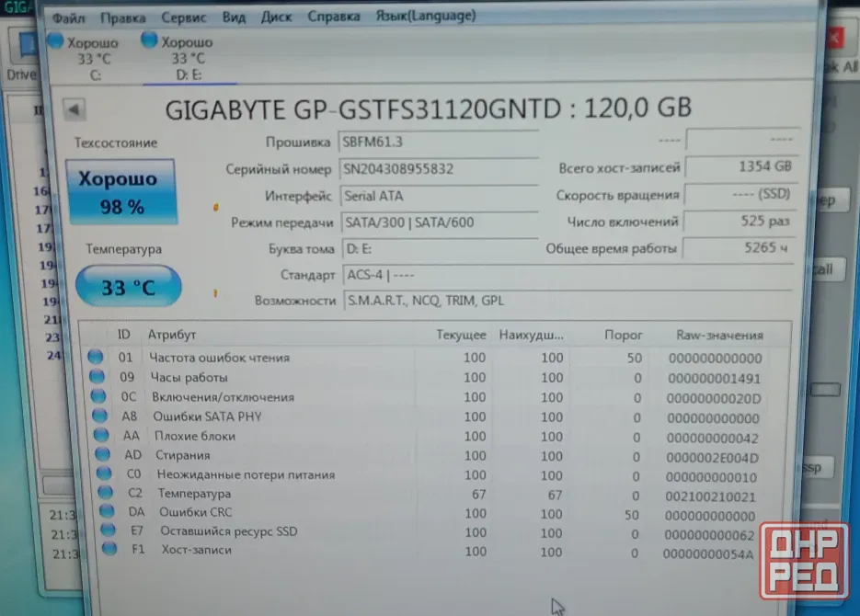Image resolution: width=860 pixels, height=616 pixels.
Task: Click raw value 0000000054A
Action: pyautogui.click(x=708, y=554)
